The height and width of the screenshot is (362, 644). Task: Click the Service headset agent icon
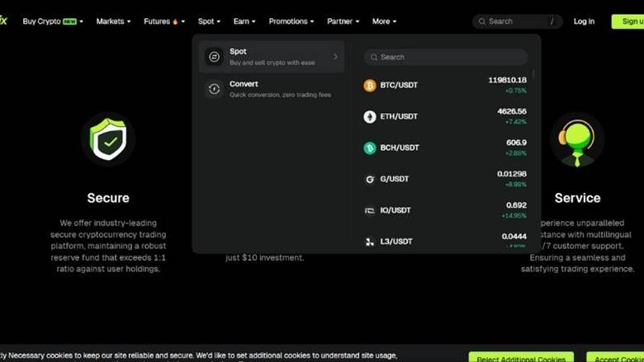click(577, 139)
